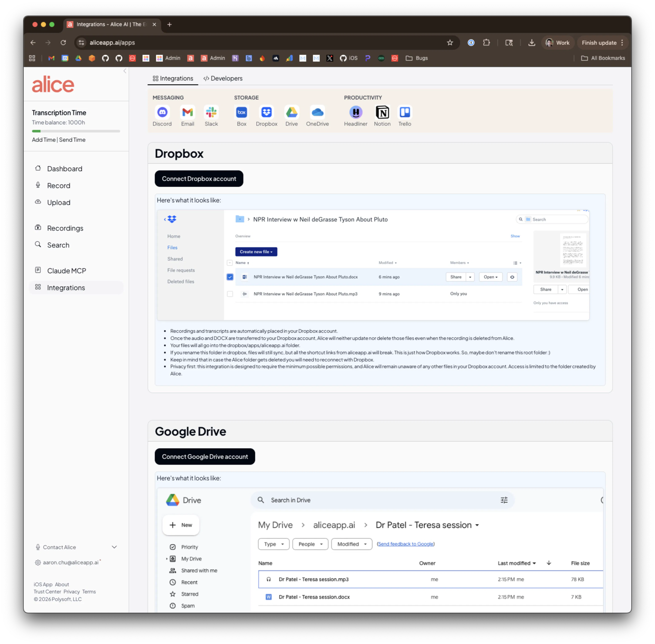Switch to the Developers tab

coord(223,78)
